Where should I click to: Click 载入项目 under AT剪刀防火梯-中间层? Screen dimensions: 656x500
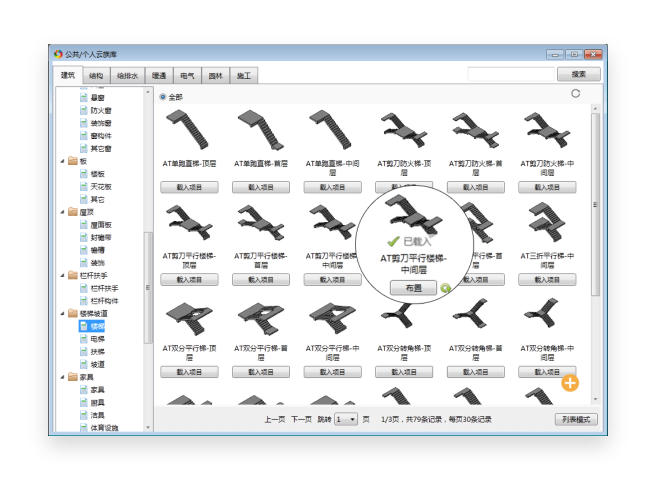point(547,187)
